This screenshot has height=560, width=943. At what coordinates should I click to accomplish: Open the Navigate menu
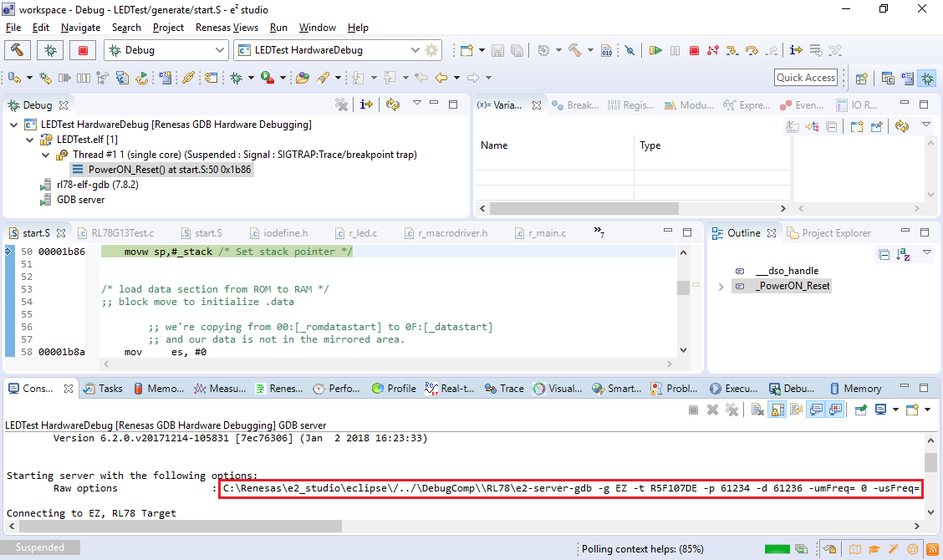point(80,28)
